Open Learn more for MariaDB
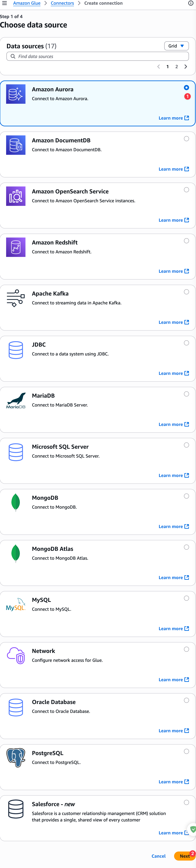196x868 pixels. tap(174, 424)
